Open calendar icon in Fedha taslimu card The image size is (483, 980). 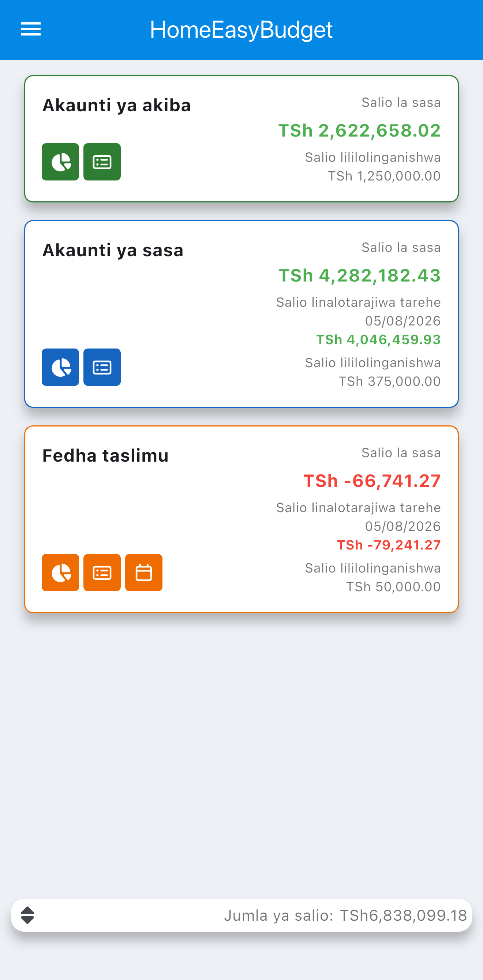click(x=144, y=573)
